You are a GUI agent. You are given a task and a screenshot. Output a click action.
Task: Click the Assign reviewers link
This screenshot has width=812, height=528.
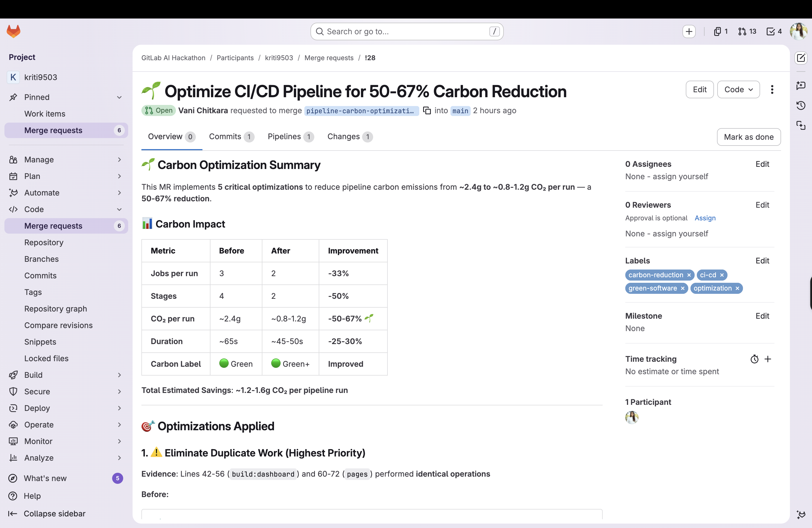705,218
